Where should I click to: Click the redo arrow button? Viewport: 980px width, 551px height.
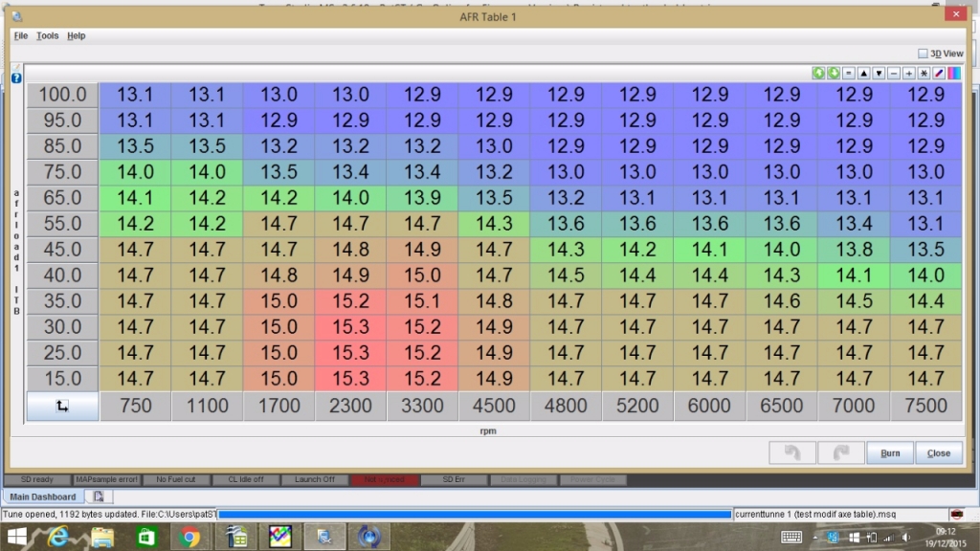pyautogui.click(x=840, y=452)
